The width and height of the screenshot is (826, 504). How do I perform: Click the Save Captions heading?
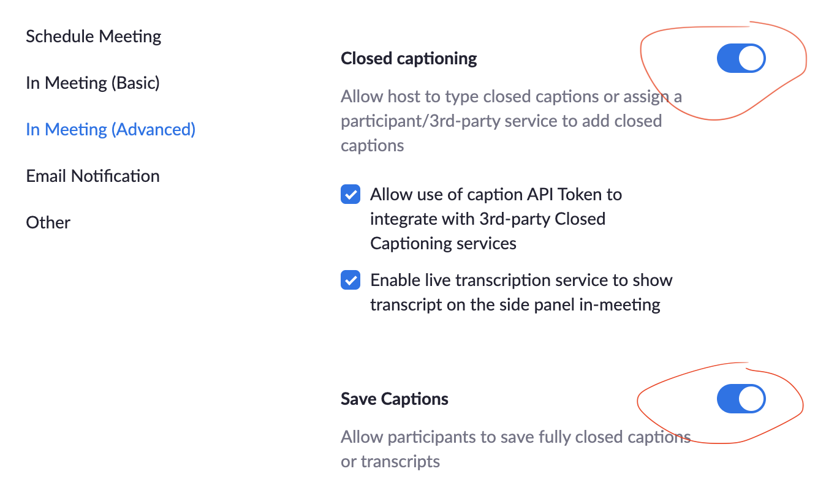click(394, 399)
